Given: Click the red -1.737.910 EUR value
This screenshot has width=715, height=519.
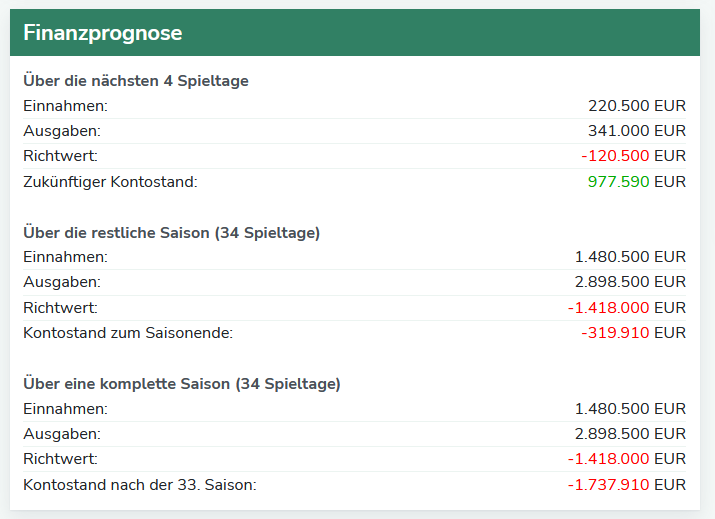Looking at the screenshot, I should click(626, 485).
